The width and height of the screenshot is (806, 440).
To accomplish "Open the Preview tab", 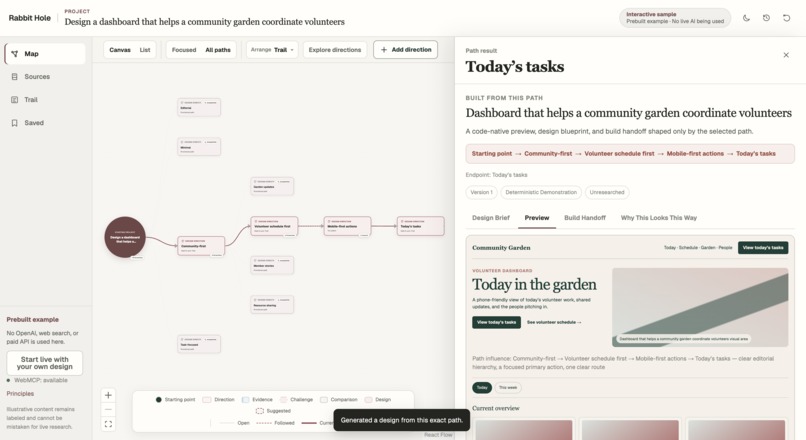I will click(537, 218).
